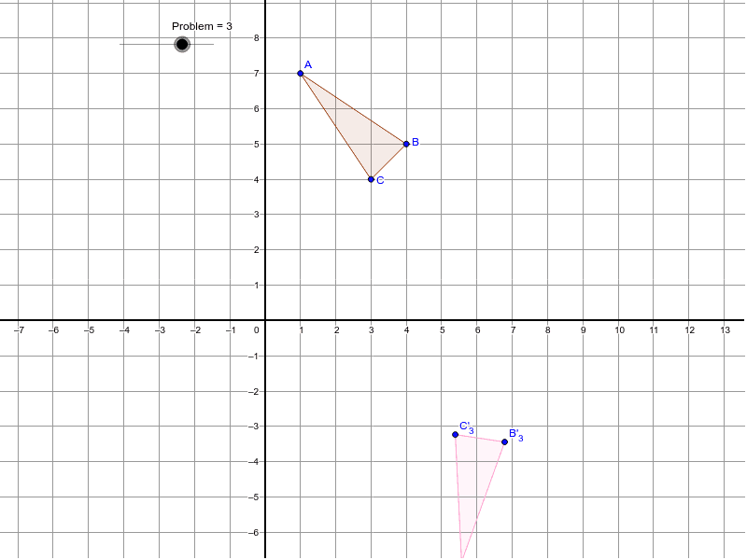
Task: Select point B on the triangle
Action: pyautogui.click(x=406, y=144)
